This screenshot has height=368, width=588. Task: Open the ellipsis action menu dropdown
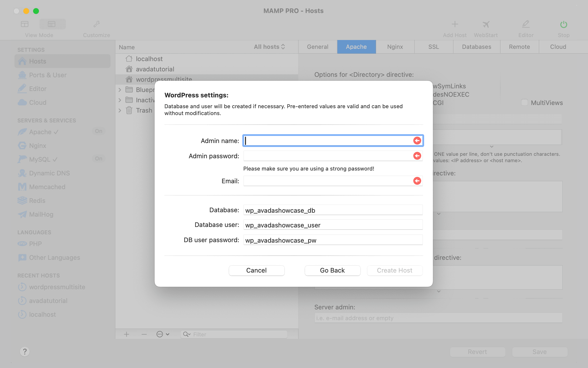(x=163, y=334)
